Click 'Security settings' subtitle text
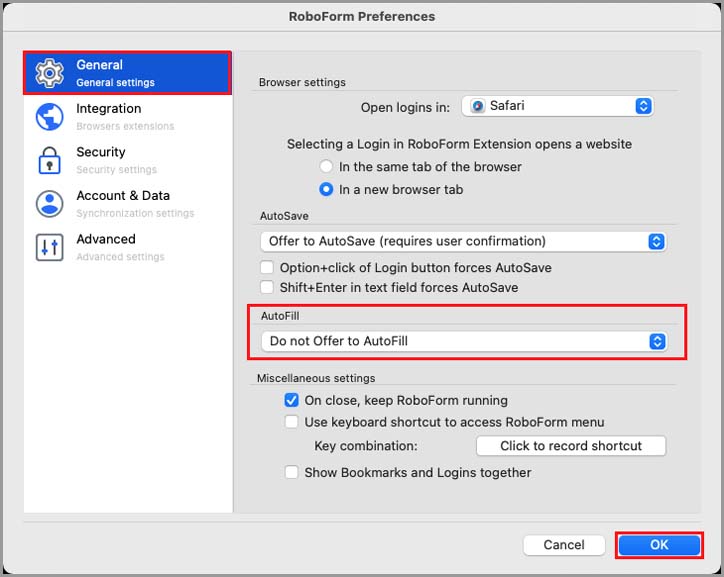Screen dimensions: 724x577 coord(116,169)
